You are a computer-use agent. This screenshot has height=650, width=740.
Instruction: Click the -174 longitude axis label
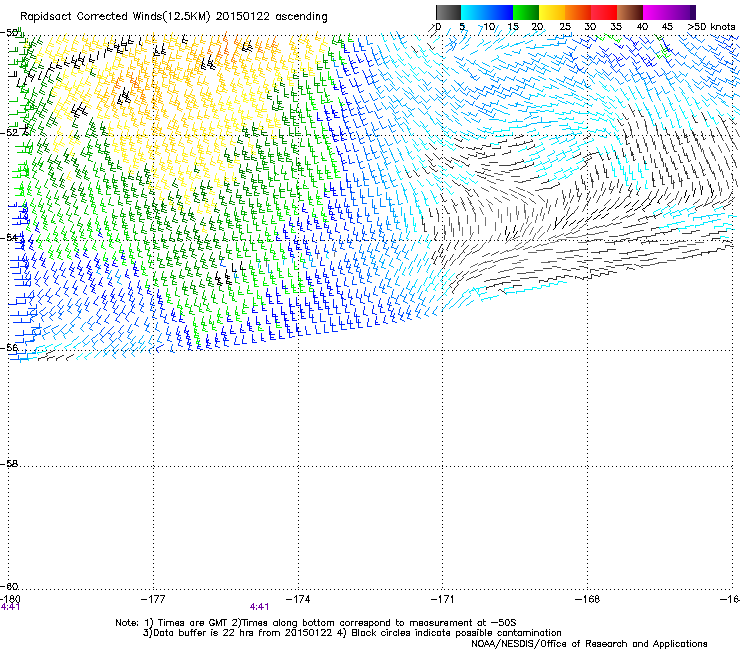click(298, 599)
